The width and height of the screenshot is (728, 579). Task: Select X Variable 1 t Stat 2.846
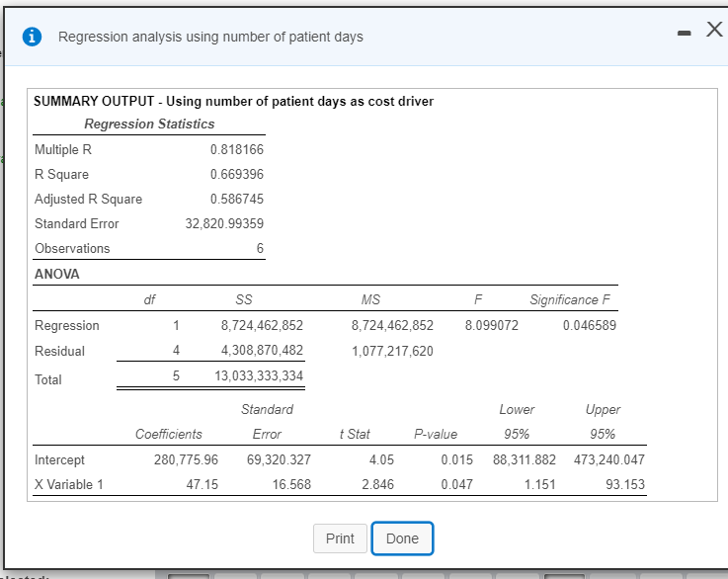click(x=377, y=484)
